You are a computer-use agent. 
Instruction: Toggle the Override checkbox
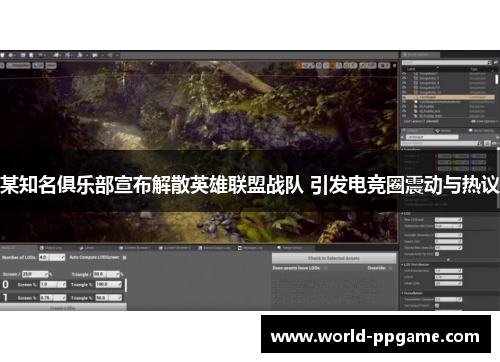tap(390, 268)
